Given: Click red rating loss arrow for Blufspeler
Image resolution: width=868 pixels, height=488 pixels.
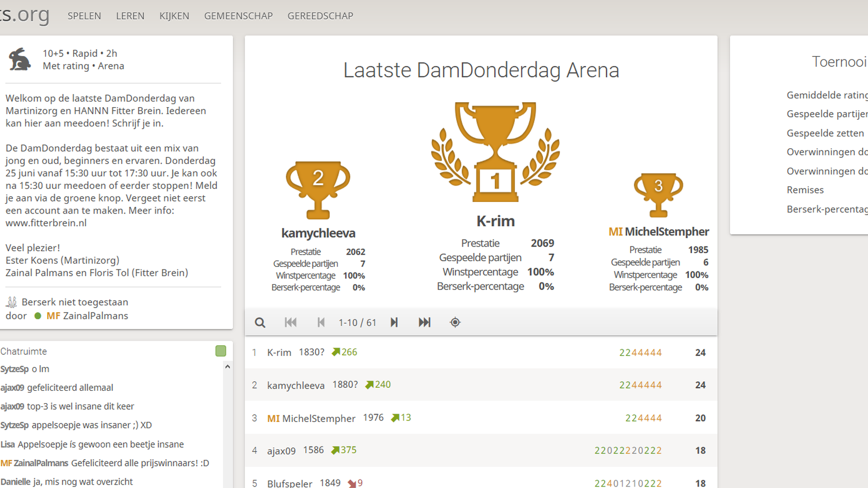Looking at the screenshot, I should [x=352, y=483].
